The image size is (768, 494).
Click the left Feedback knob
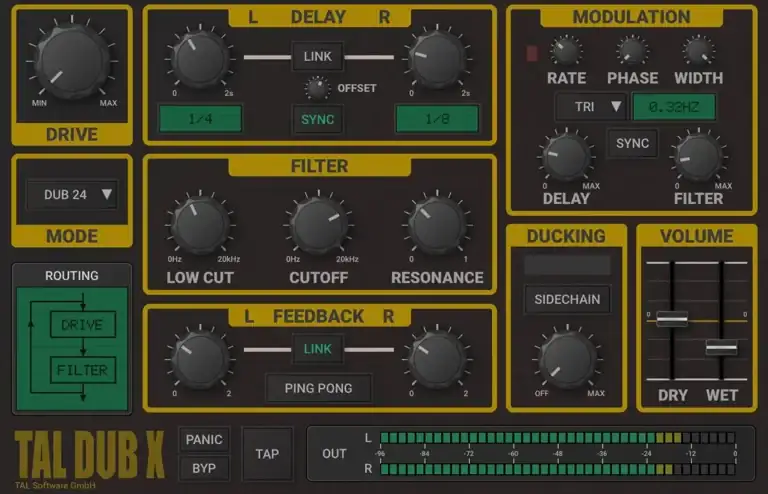click(x=200, y=360)
